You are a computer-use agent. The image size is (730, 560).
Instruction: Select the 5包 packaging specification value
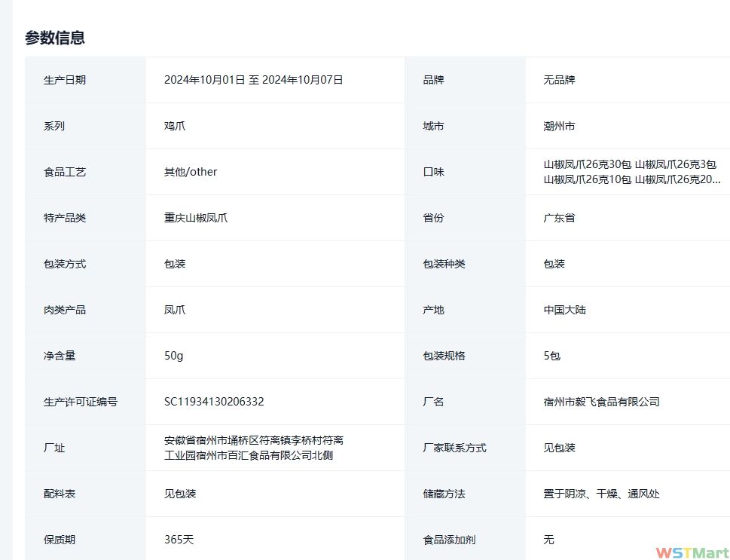[552, 356]
